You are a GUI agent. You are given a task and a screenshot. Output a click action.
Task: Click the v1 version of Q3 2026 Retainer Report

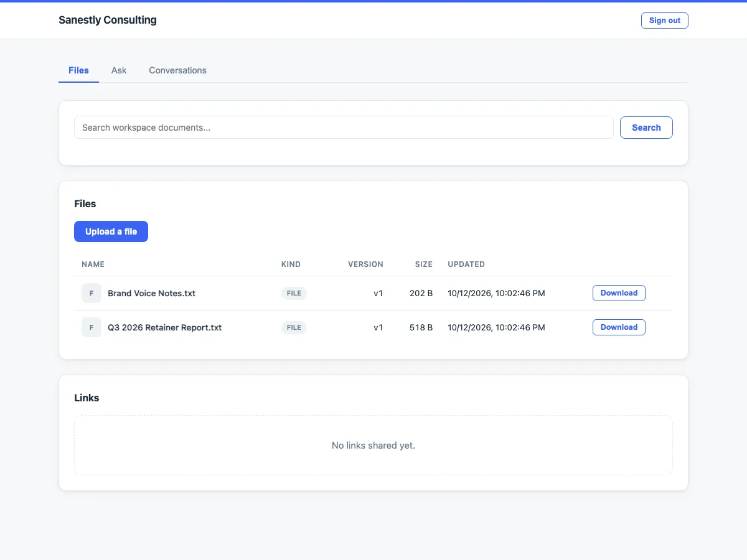point(378,327)
